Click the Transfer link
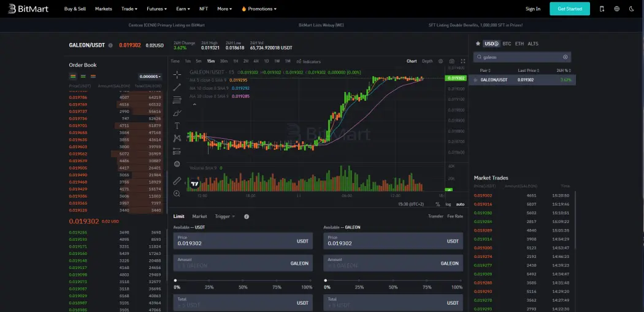The height and width of the screenshot is (312, 644). pos(435,216)
